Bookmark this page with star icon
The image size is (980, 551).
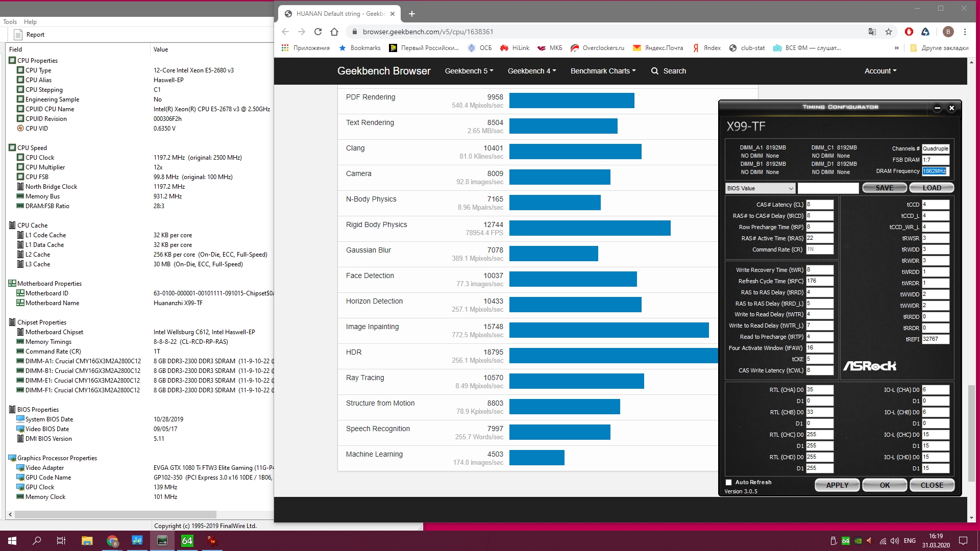pos(889,32)
